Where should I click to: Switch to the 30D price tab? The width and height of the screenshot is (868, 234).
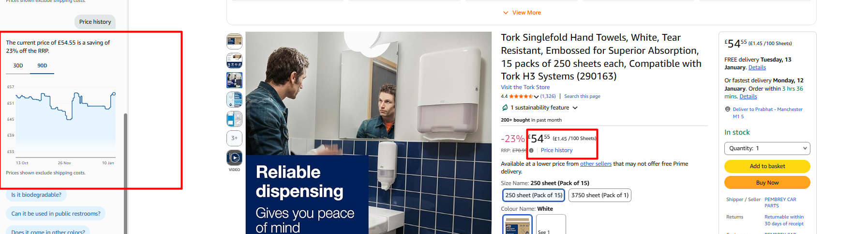point(18,65)
